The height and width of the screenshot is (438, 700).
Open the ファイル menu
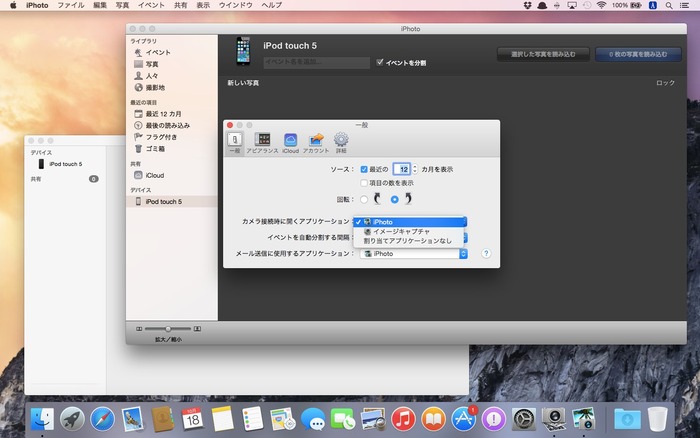click(x=71, y=5)
